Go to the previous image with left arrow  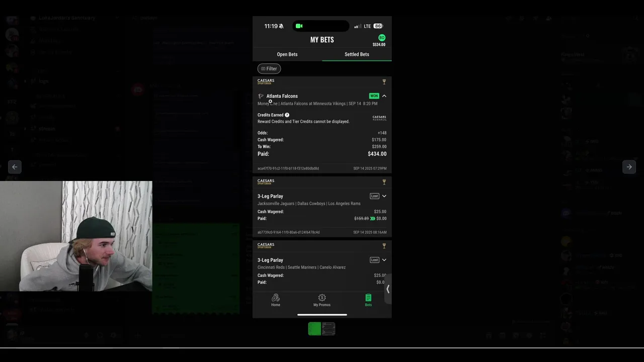[15, 167]
